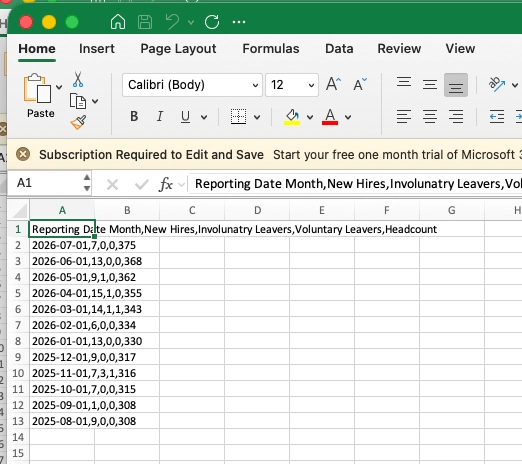Click the Cut scissors icon
Screen dimensions: 522x464
[x=78, y=79]
